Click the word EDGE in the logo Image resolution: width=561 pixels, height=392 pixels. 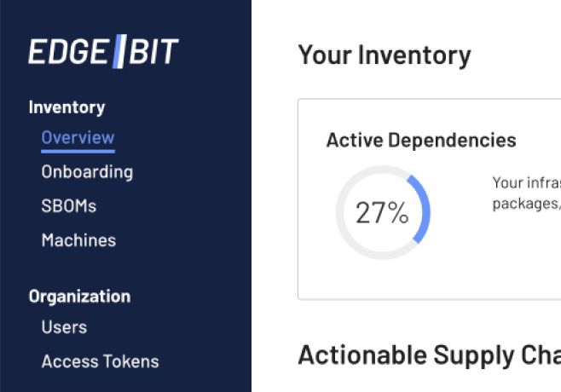coord(68,52)
